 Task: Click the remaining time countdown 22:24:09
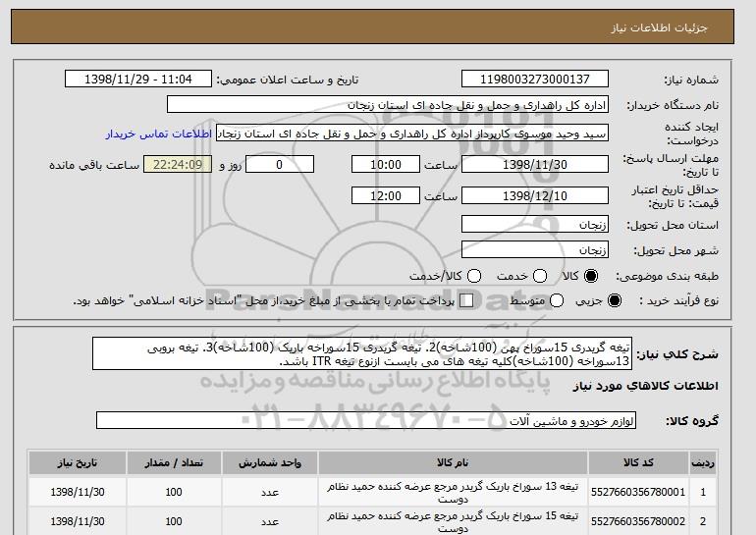[178, 164]
